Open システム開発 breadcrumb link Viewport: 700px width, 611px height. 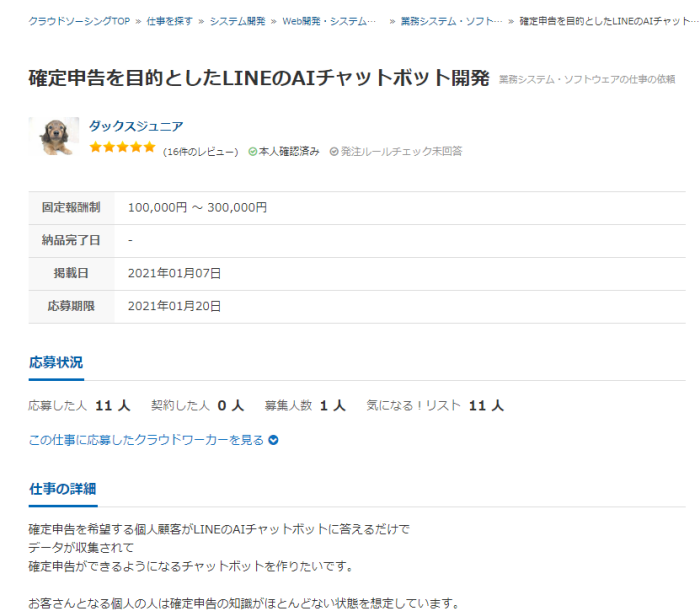point(238,21)
